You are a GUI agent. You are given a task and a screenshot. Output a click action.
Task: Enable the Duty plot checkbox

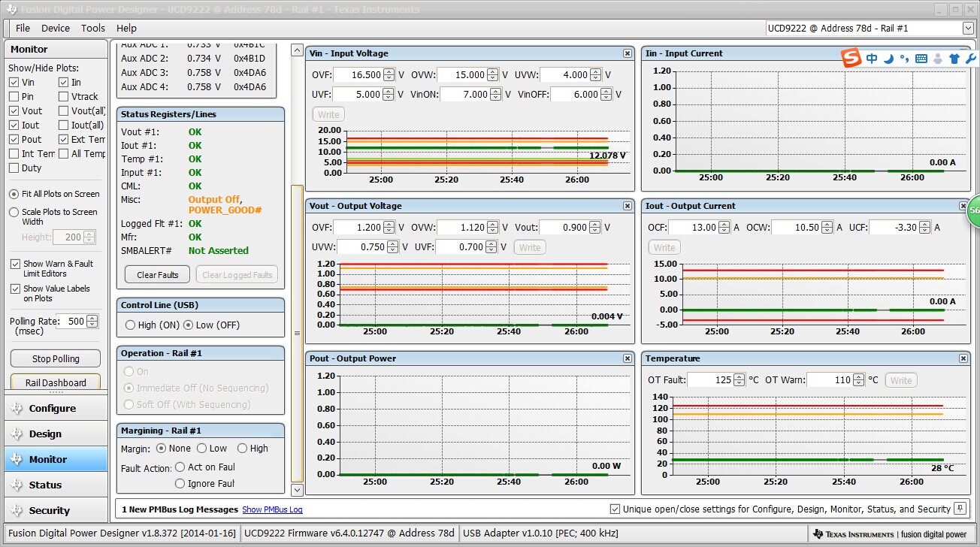click(14, 168)
